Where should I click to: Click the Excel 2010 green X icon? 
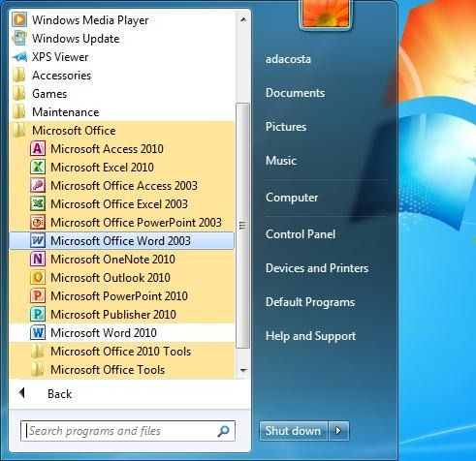click(38, 168)
